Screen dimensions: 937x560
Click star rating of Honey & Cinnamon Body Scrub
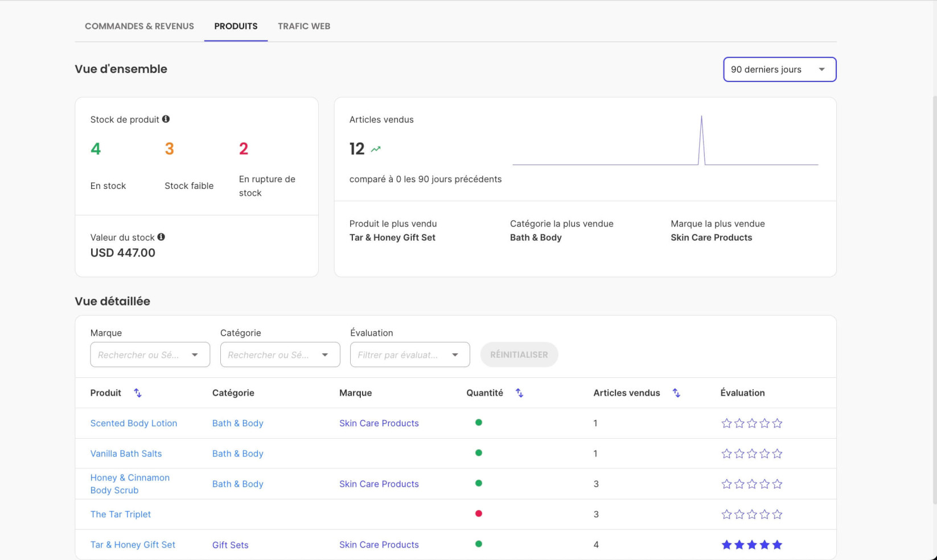pyautogui.click(x=752, y=484)
